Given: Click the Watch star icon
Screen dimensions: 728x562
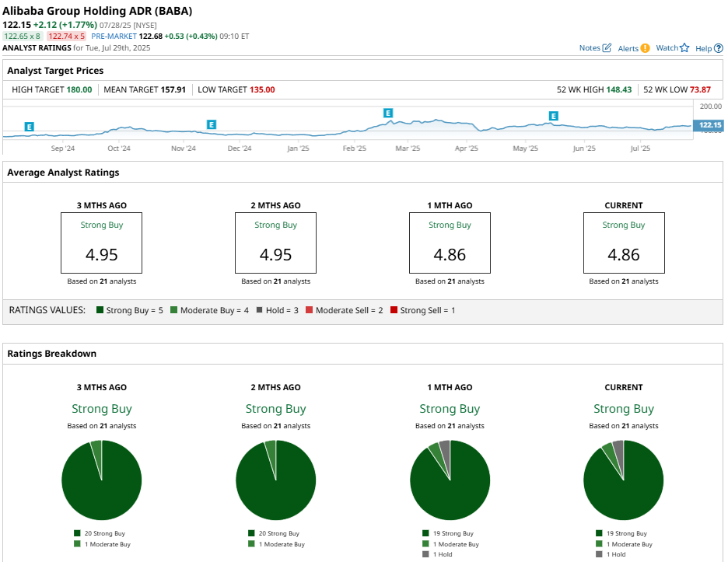Looking at the screenshot, I should coord(684,47).
